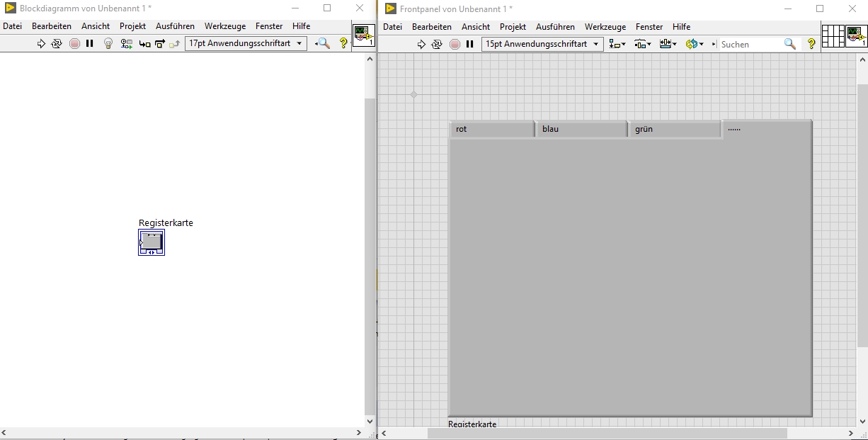Click Step Over debugging icon
The height and width of the screenshot is (440, 868).
click(x=160, y=43)
